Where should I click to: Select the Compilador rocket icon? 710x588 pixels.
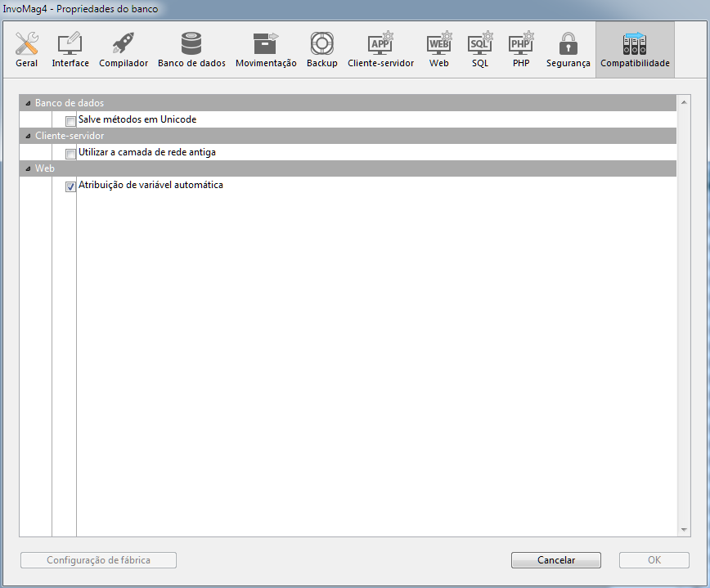[124, 43]
